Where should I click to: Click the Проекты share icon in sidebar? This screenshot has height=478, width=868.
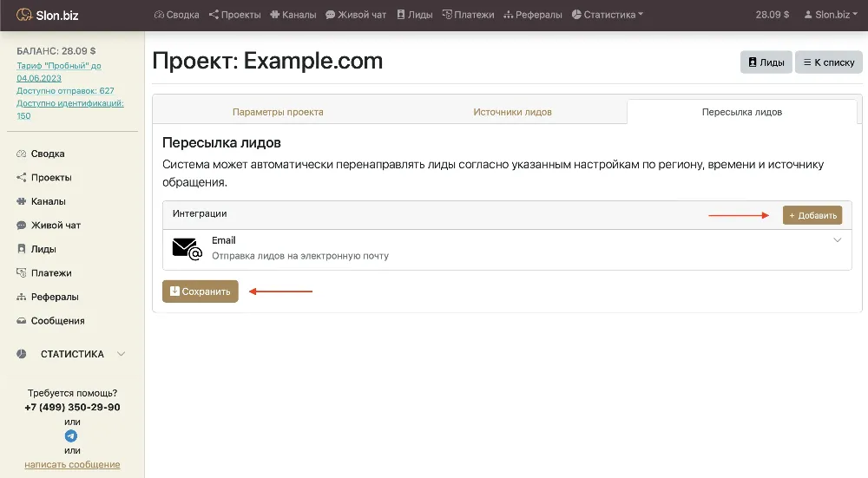click(21, 178)
